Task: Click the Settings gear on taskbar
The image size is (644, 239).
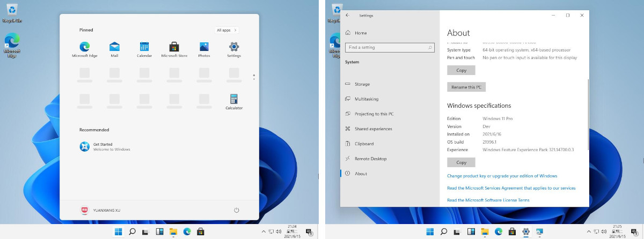Action: pyautogui.click(x=525, y=231)
